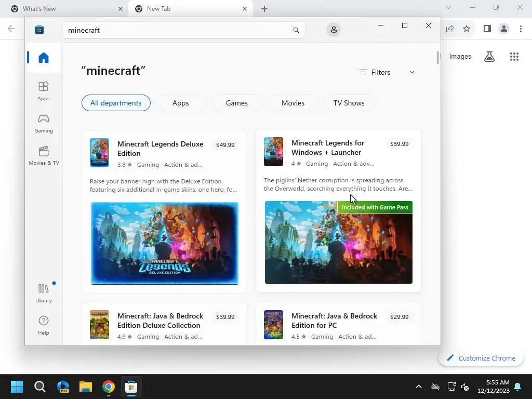Click the Microsoft Store taskbar icon
This screenshot has width=532, height=399.
point(131,387)
